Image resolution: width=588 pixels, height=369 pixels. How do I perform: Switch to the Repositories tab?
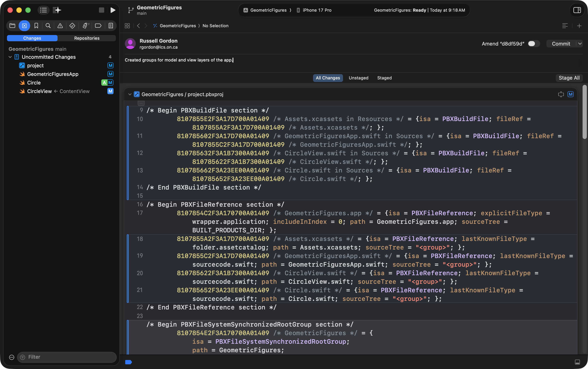click(x=87, y=38)
